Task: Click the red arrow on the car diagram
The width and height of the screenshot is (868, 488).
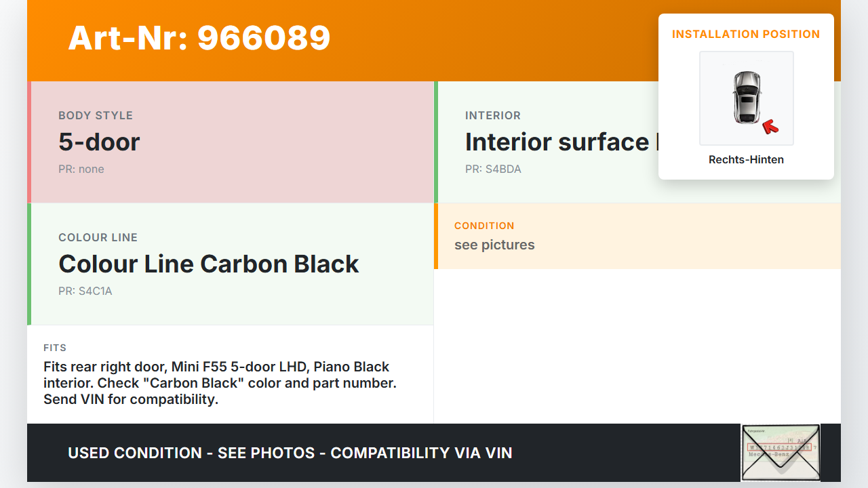Action: (770, 126)
